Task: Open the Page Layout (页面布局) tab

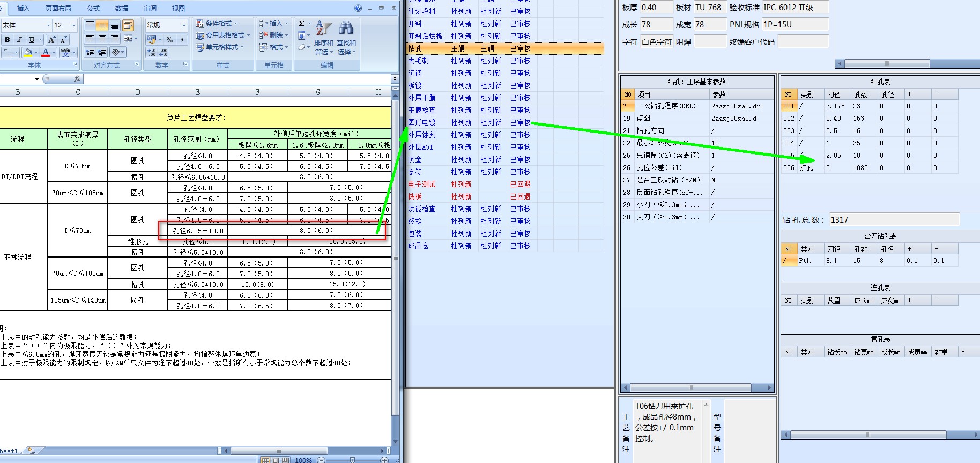Action: 58,9
